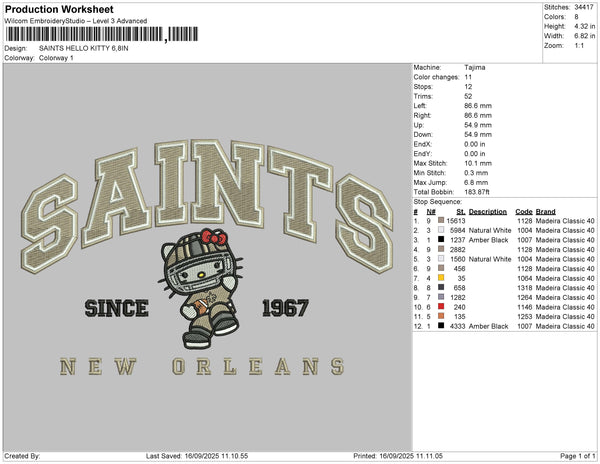Click the Trims value 52
The width and height of the screenshot is (600, 464).
point(468,96)
